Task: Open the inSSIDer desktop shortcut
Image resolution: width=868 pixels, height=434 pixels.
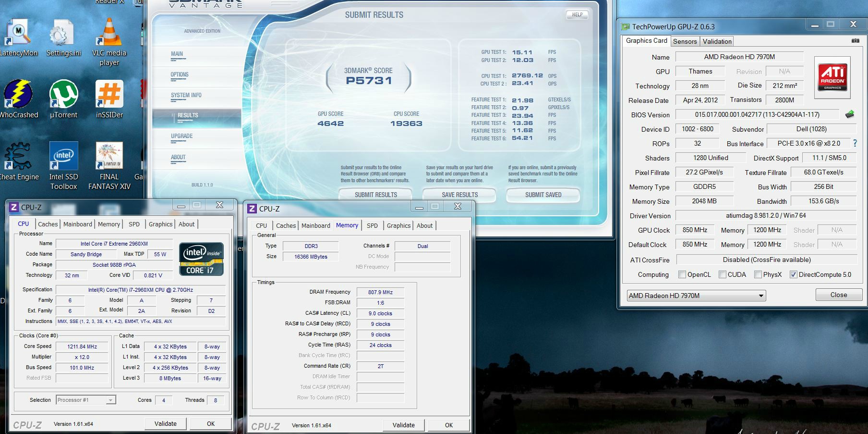Action: (109, 99)
